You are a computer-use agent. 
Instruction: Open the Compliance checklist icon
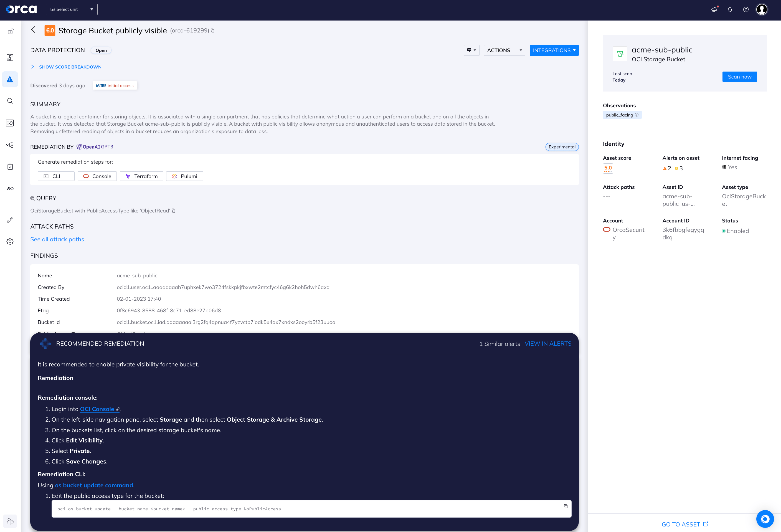coord(10,166)
